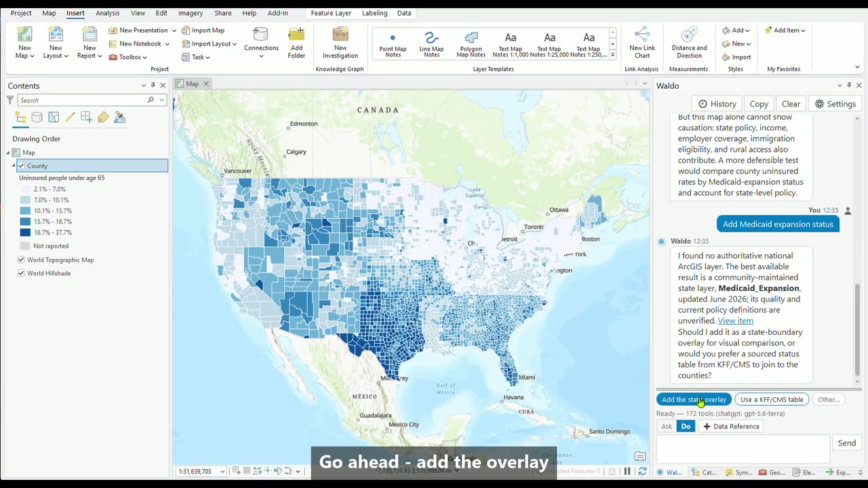Click the 18.7% - 37.7% legend swatch

25,232
